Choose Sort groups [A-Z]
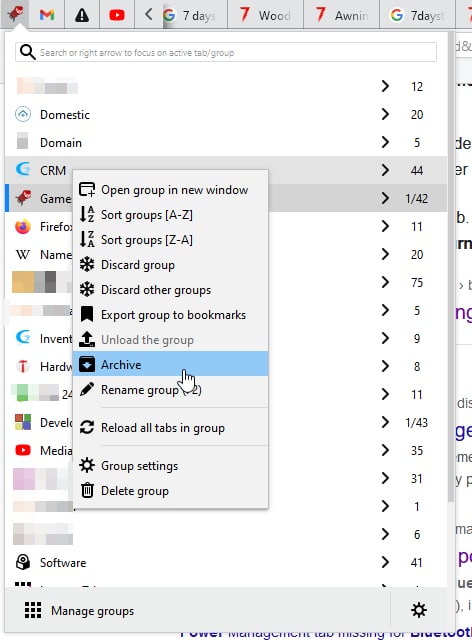Image resolution: width=472 pixels, height=640 pixels. click(171, 215)
